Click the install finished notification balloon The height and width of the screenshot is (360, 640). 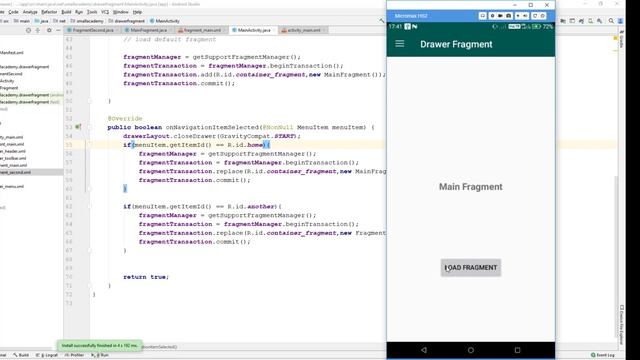click(x=99, y=345)
